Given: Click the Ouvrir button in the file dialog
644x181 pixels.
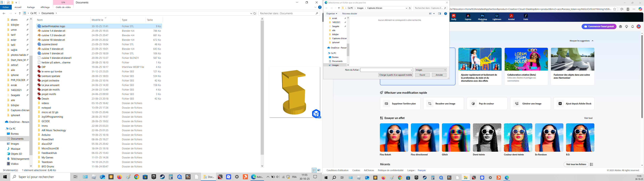Looking at the screenshot, I should 422,75.
